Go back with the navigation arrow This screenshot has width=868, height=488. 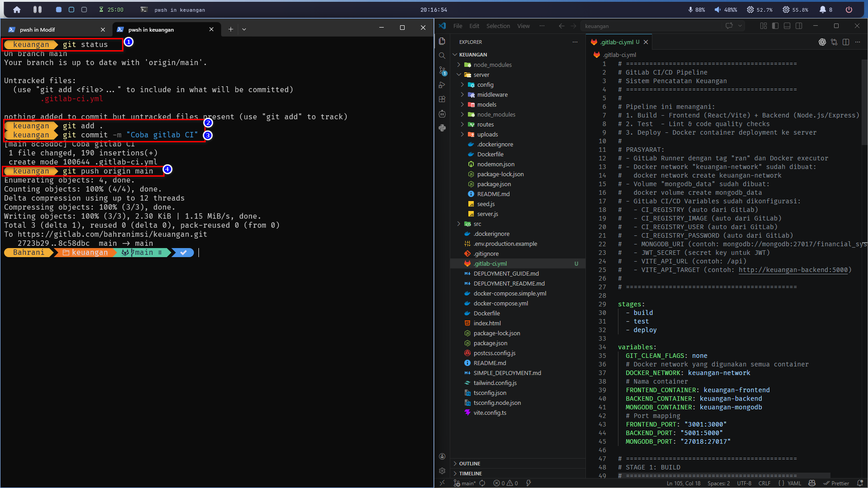[561, 26]
